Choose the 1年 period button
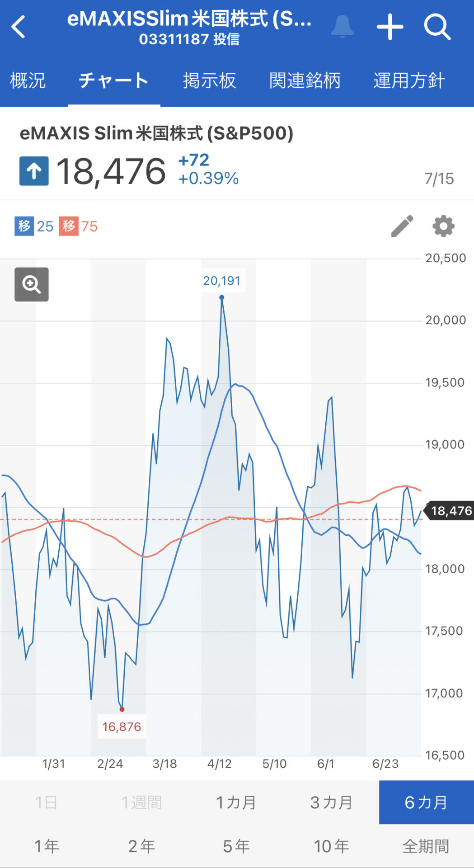 point(47,846)
